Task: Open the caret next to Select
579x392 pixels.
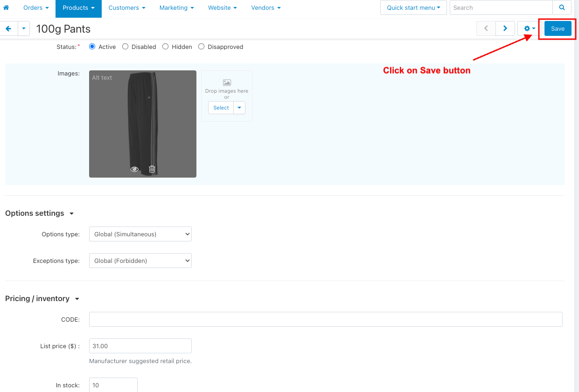Action: [239, 108]
